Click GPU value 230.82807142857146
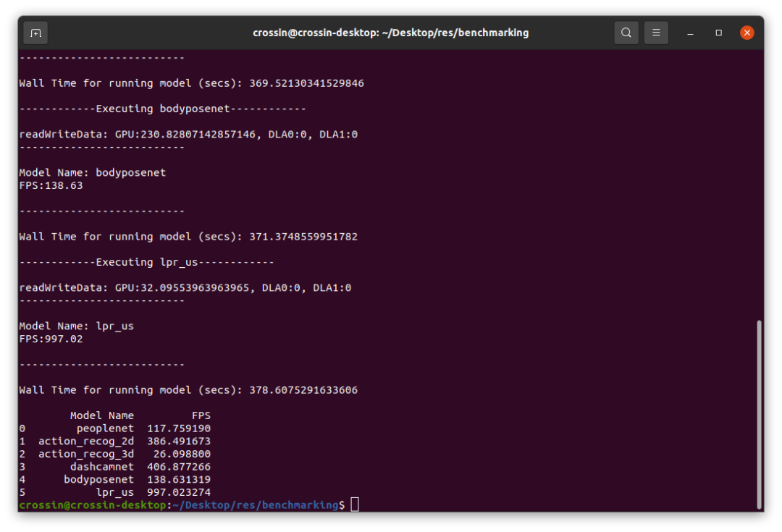This screenshot has height=532, width=782. click(x=198, y=134)
